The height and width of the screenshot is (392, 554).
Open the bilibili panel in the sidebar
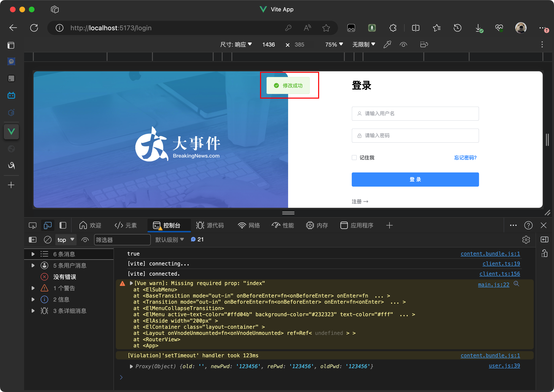coord(11,95)
